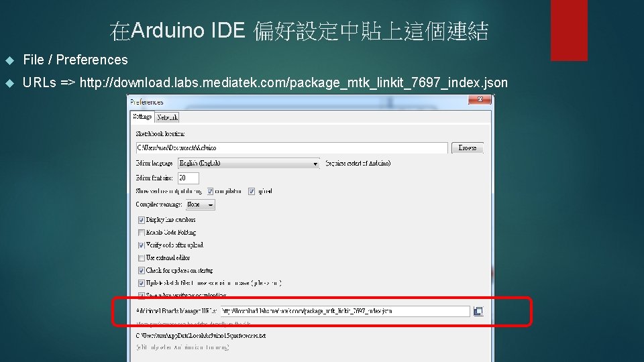Click the Sketchbook location path field

292,147
